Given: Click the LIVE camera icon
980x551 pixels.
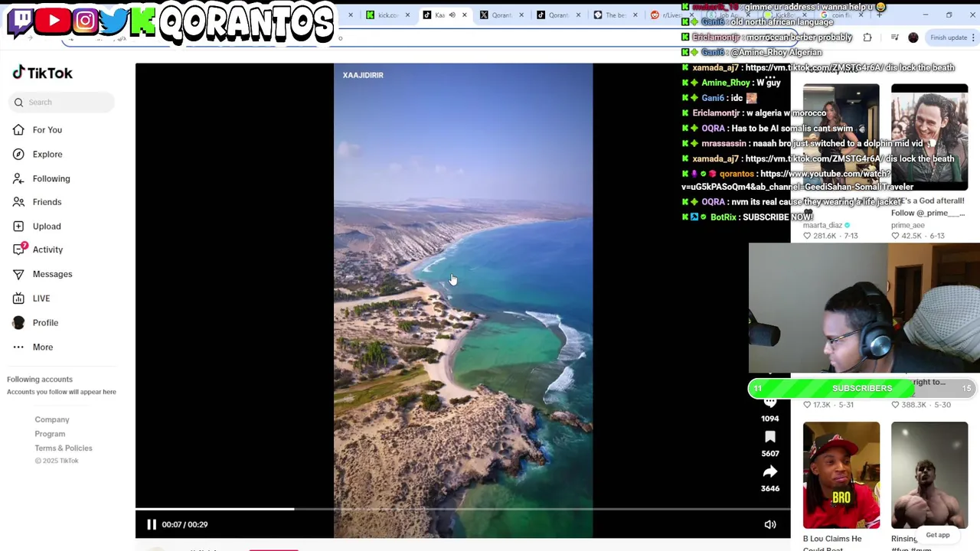Looking at the screenshot, I should (18, 298).
